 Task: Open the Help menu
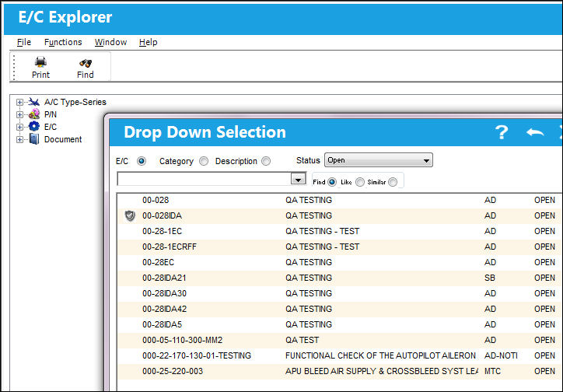click(149, 42)
